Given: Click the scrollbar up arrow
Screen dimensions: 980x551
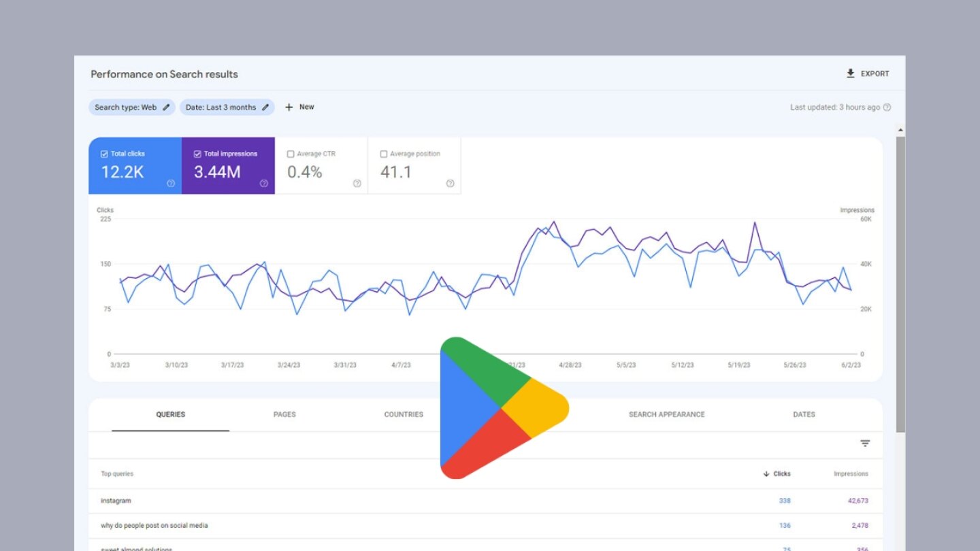Looking at the screenshot, I should [x=900, y=129].
